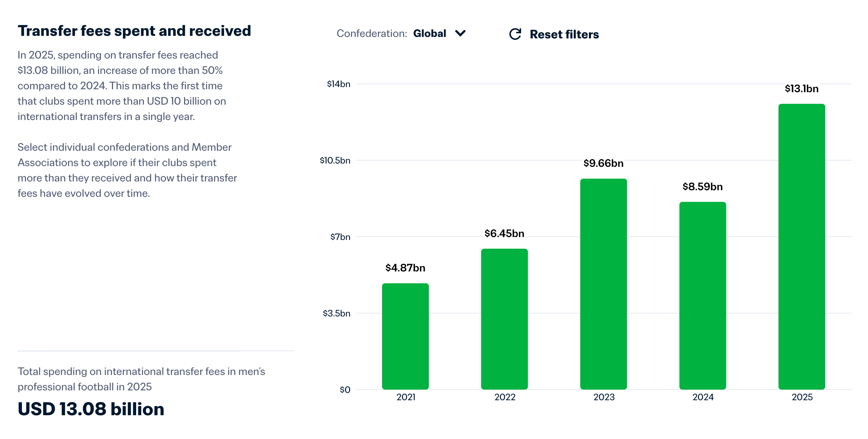Click the $6.45bn value label
Screen dimensions: 868x439
pyautogui.click(x=504, y=233)
